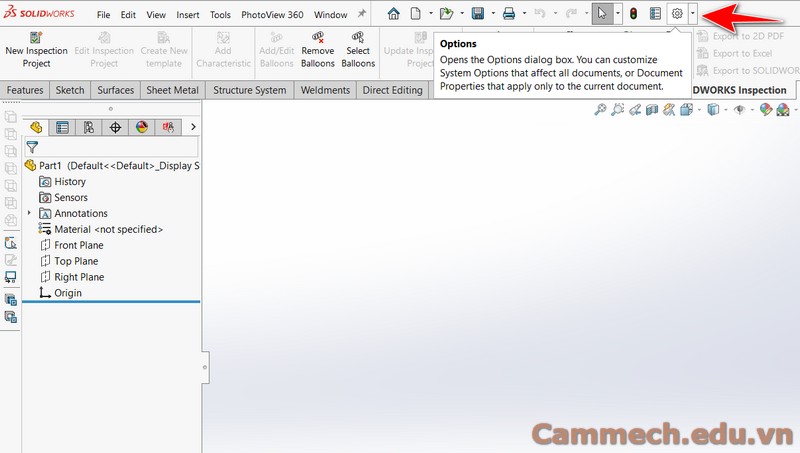The width and height of the screenshot is (800, 453).
Task: Open the PropertyManager tab icon
Action: click(62, 127)
